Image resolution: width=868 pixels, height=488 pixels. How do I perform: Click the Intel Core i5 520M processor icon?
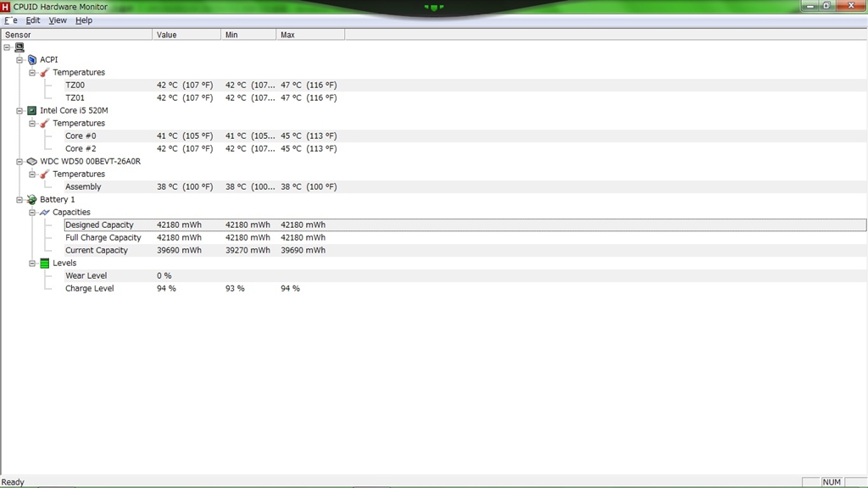coord(32,111)
